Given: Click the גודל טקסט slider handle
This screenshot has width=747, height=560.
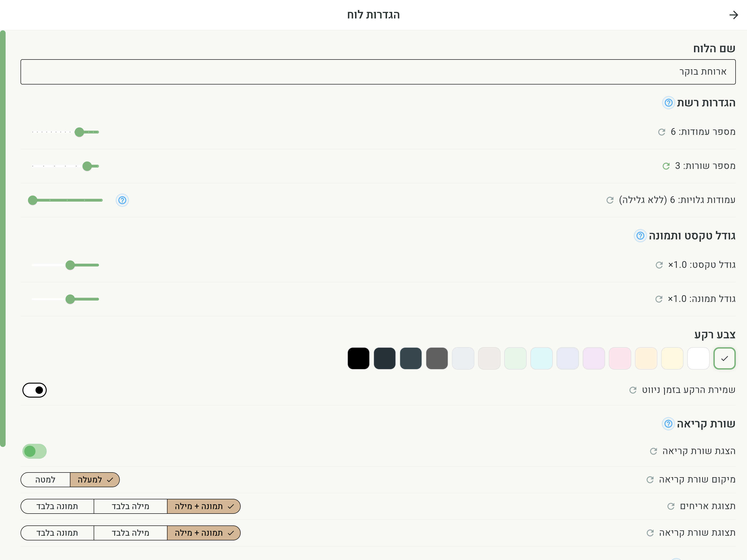Looking at the screenshot, I should click(x=70, y=265).
